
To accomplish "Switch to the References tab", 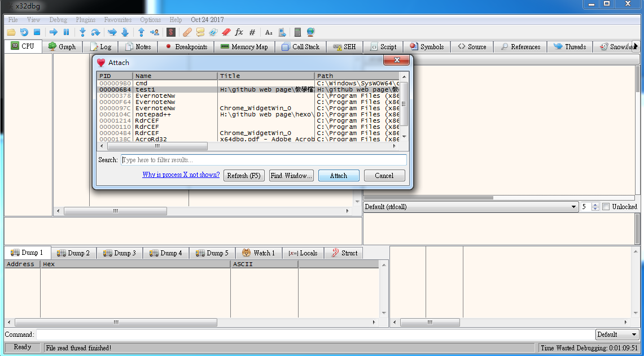I will point(521,47).
